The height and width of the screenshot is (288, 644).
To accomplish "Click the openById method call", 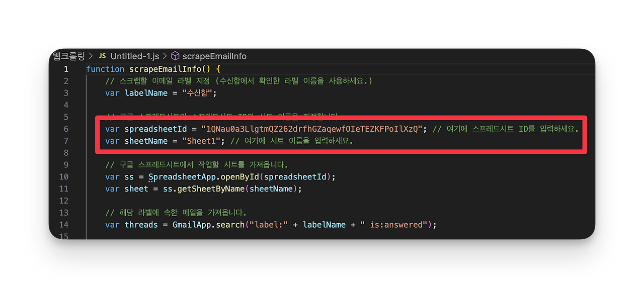I will click(239, 176).
